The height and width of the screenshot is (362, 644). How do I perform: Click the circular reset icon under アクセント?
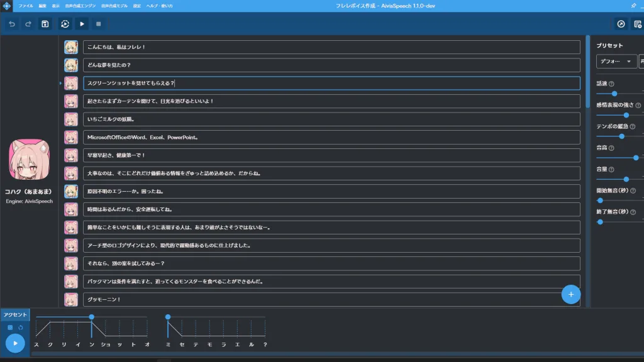coord(21,327)
